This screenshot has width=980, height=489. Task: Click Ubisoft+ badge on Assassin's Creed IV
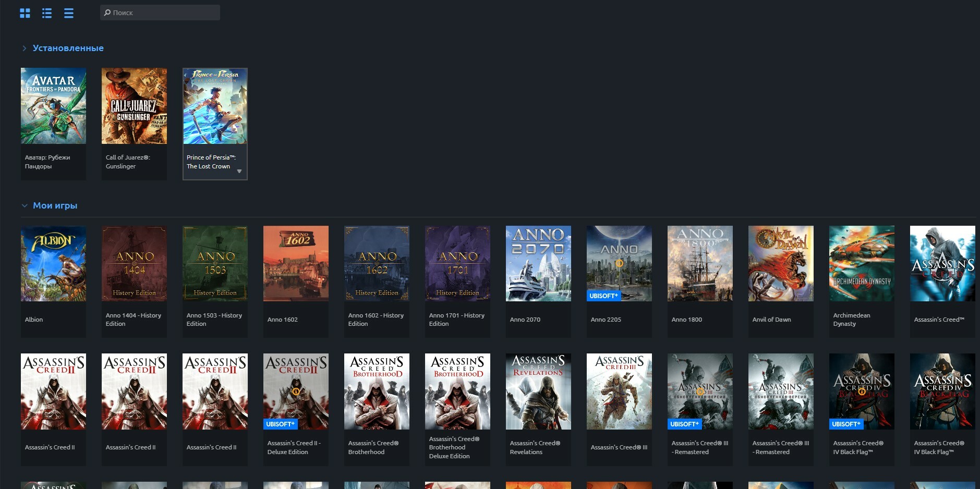coord(846,424)
